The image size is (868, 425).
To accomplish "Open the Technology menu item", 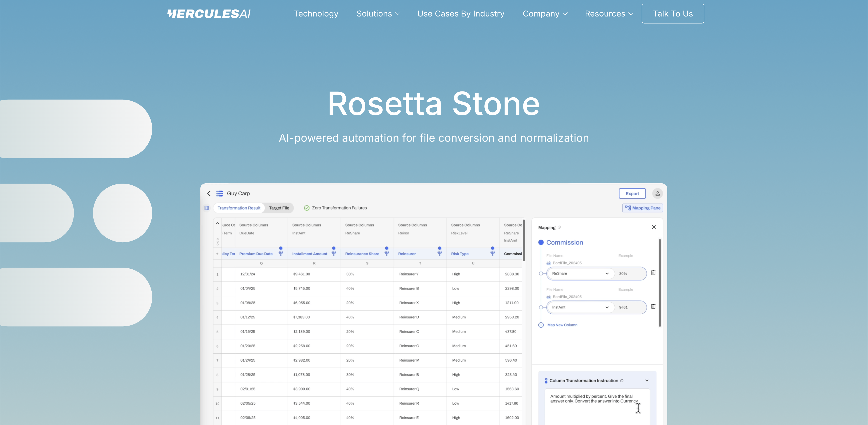I will [316, 14].
